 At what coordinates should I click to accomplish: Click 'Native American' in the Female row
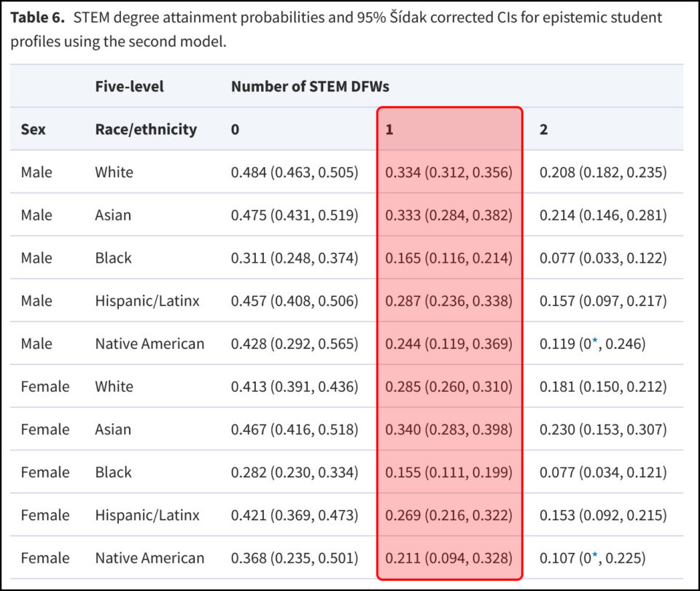(x=150, y=558)
